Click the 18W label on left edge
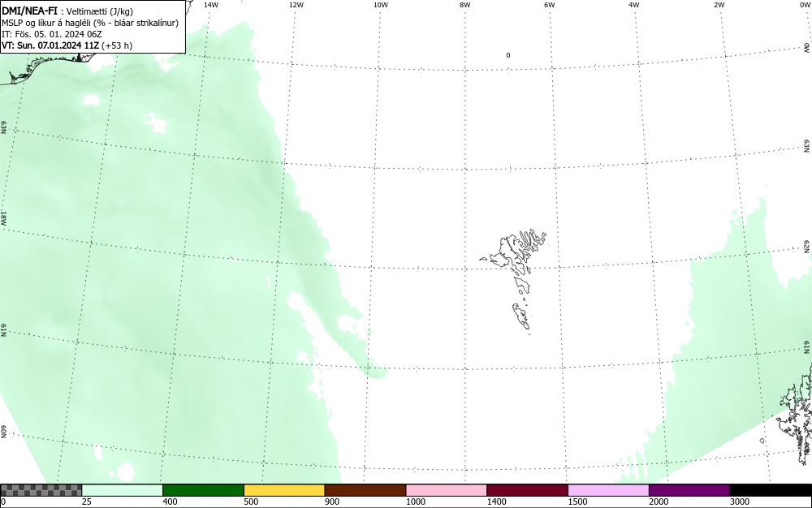812x508 pixels. pyautogui.click(x=3, y=217)
